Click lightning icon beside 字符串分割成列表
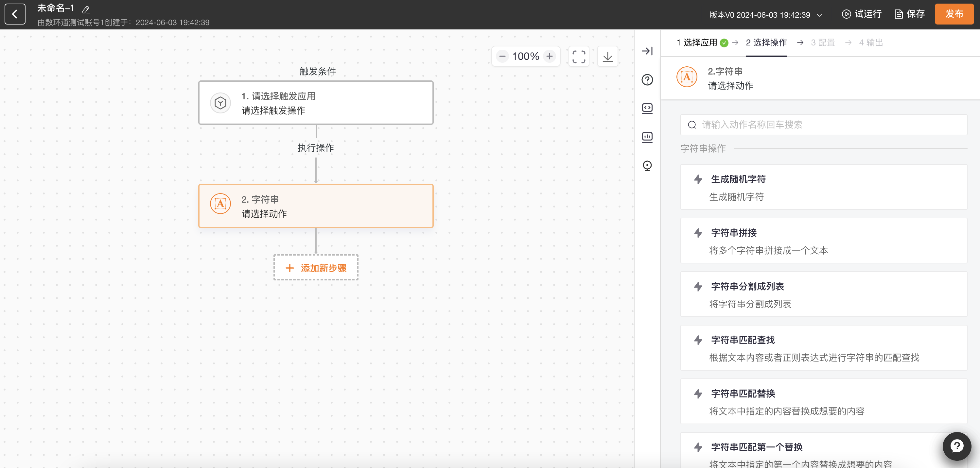Image resolution: width=980 pixels, height=468 pixels. point(698,286)
